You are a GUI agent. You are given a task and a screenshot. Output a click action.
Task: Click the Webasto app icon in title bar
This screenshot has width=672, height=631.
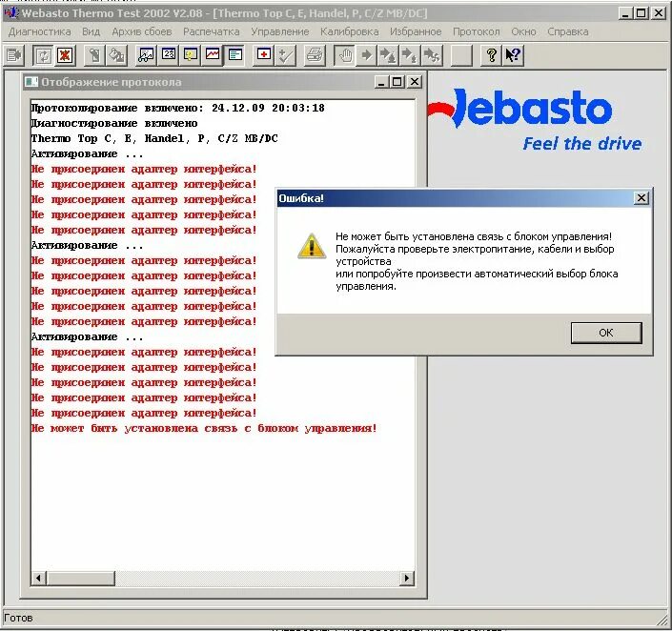(11, 12)
